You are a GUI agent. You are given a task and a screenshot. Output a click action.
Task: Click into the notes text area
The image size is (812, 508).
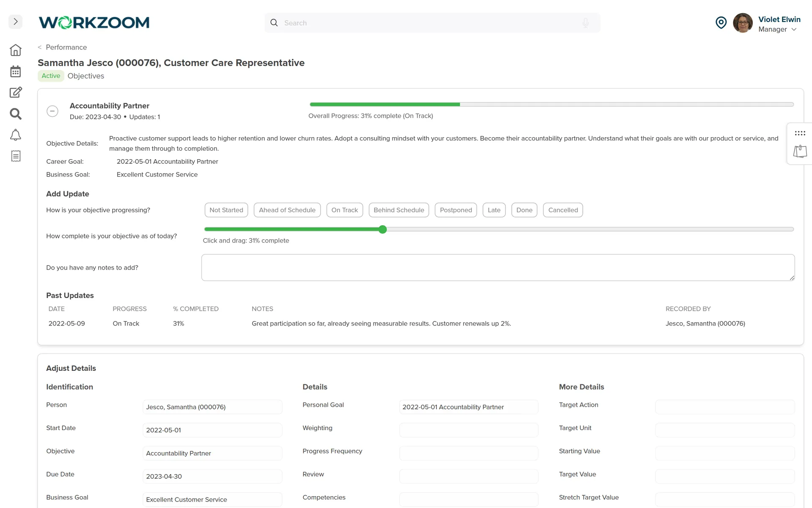[x=498, y=268]
